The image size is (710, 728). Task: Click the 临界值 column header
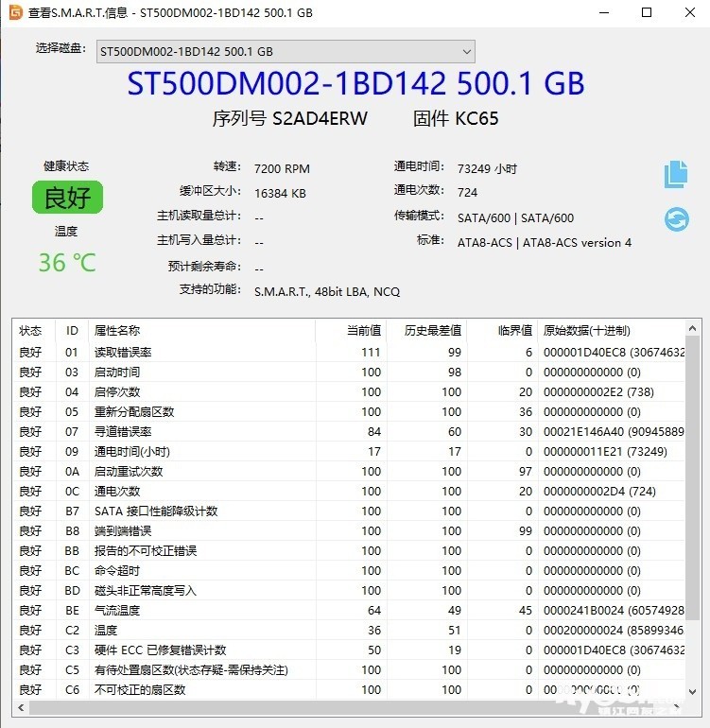pos(514,331)
